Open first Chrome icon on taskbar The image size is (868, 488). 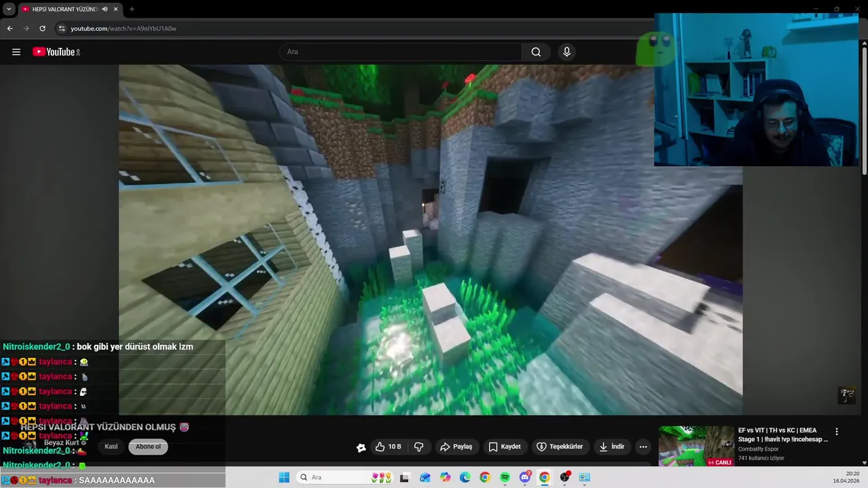coord(485,477)
